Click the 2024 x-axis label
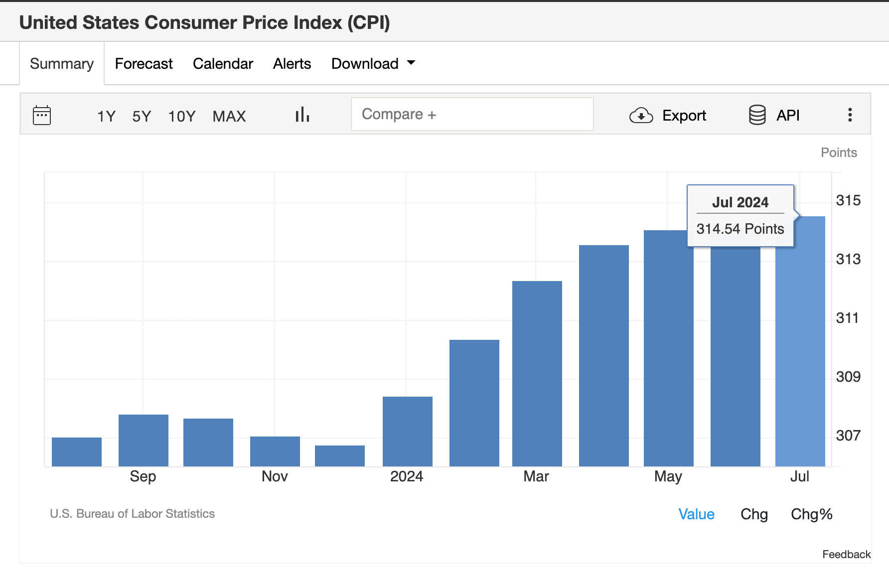 [407, 476]
